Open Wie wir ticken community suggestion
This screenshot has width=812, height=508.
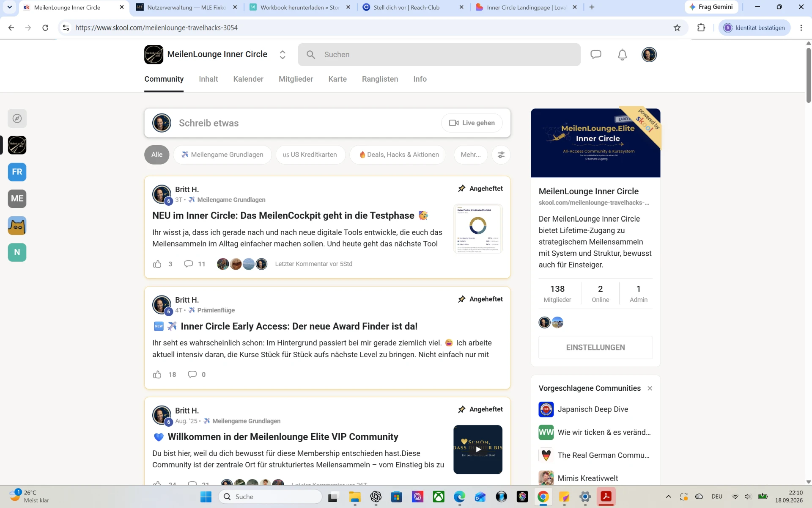pyautogui.click(x=595, y=433)
